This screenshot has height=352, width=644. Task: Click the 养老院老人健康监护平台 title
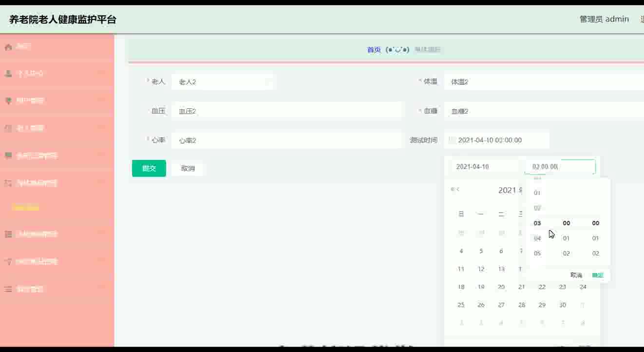coord(63,20)
